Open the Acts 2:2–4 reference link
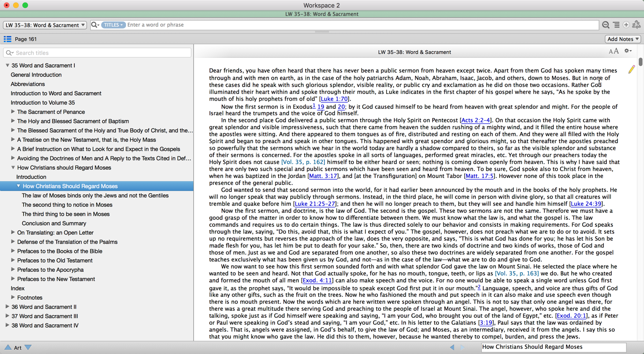Image resolution: width=644 pixels, height=354 pixels. (475, 120)
